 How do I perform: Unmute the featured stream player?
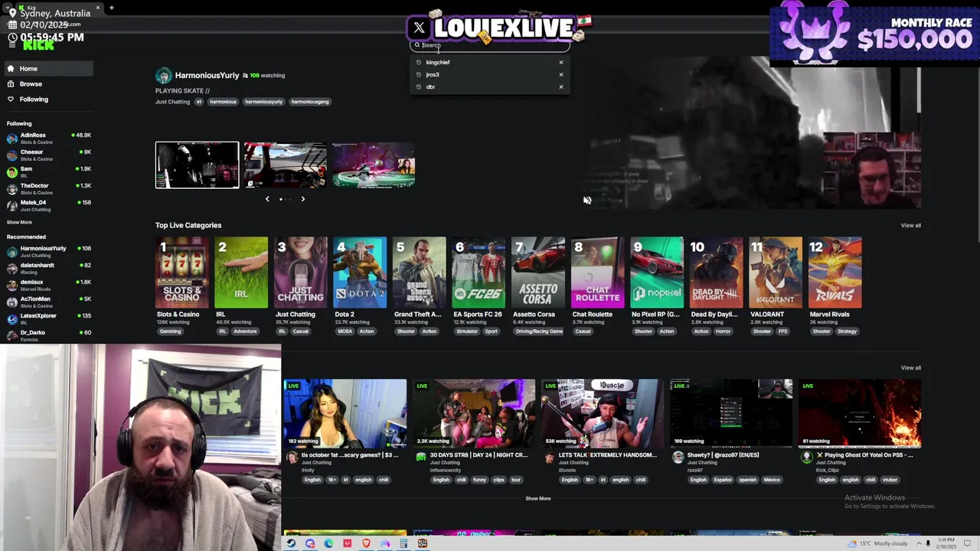[587, 201]
